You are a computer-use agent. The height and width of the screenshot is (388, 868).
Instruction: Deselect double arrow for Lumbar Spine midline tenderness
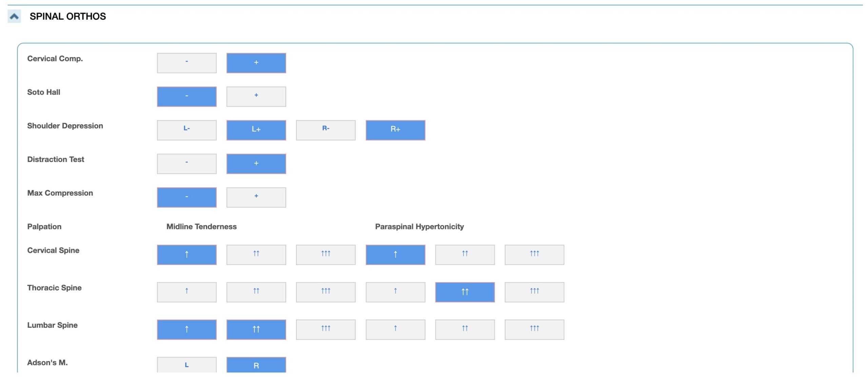[256, 329]
